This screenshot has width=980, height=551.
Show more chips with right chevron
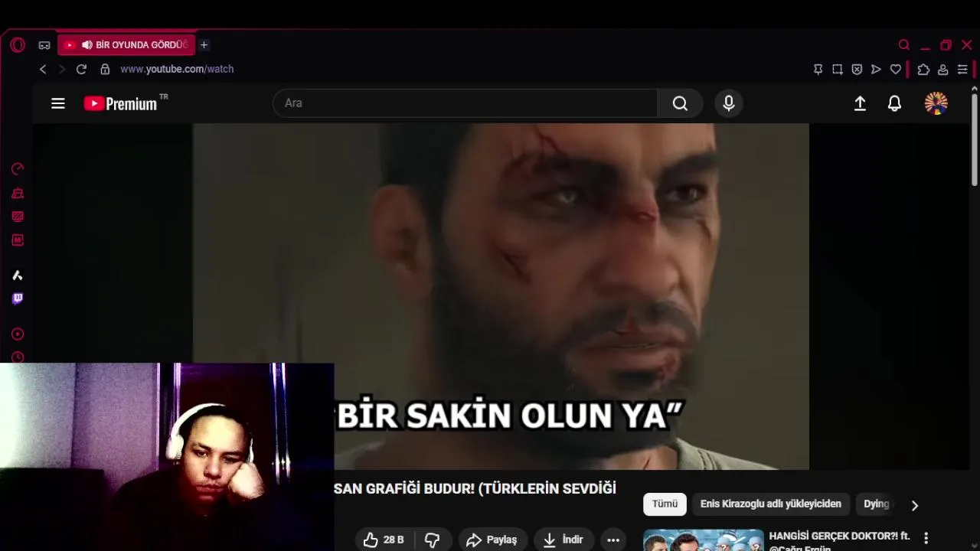[x=914, y=505]
